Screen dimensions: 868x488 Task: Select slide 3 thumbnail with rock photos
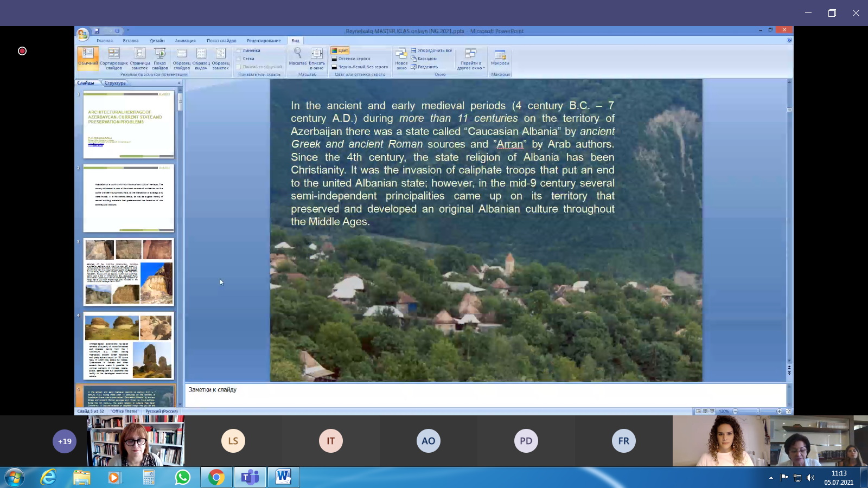pos(129,272)
